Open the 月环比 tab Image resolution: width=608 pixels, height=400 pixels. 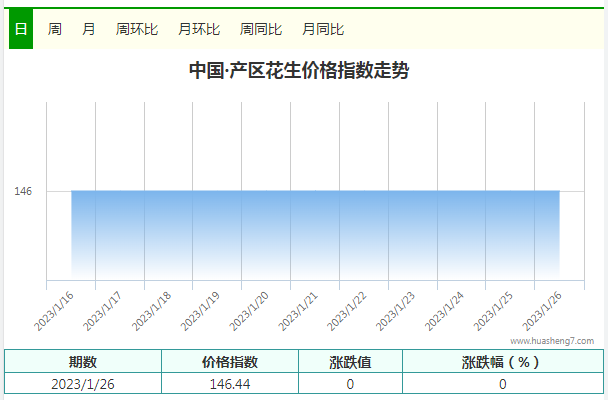(199, 29)
